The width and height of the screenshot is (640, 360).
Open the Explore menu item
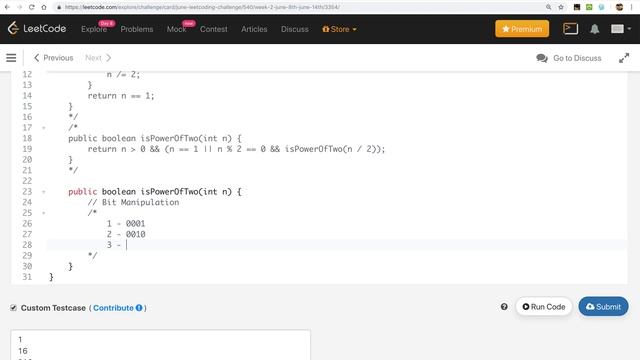[94, 29]
